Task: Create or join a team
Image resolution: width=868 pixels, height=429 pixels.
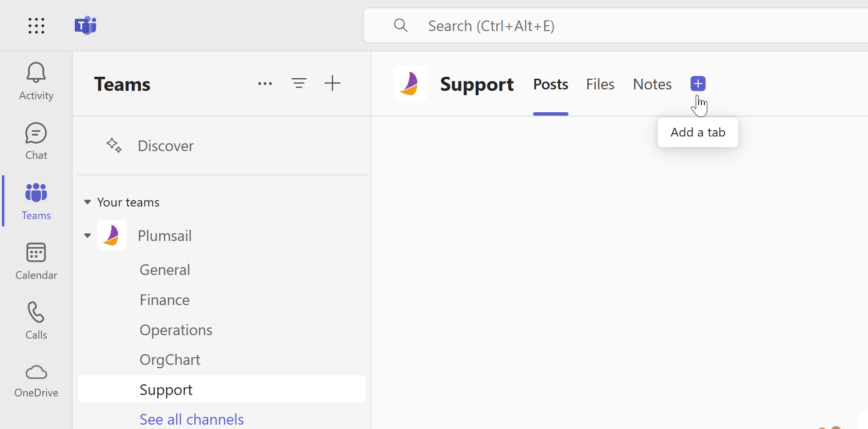Action: [333, 84]
